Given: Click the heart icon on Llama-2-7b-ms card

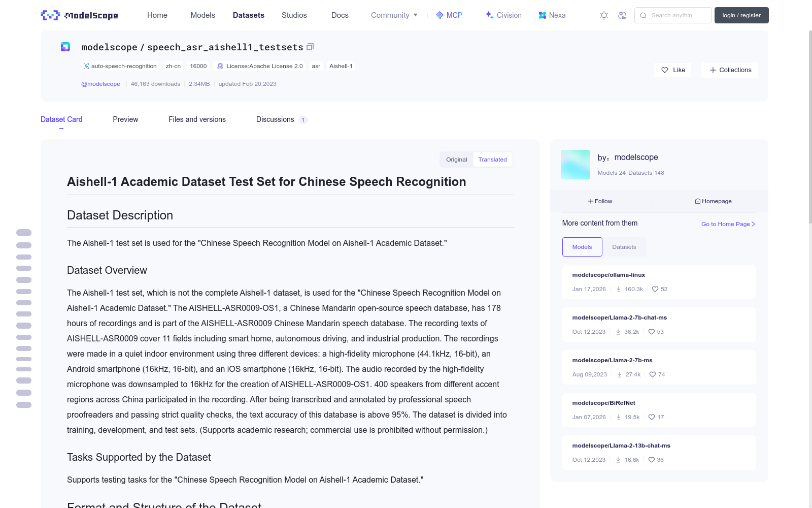Looking at the screenshot, I should (x=653, y=374).
